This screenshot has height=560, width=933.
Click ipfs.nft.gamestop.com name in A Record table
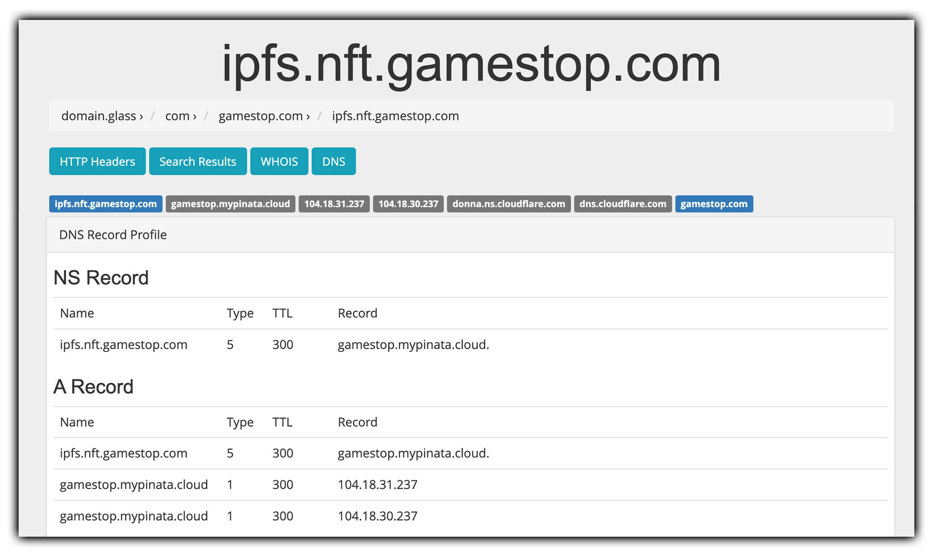124,453
